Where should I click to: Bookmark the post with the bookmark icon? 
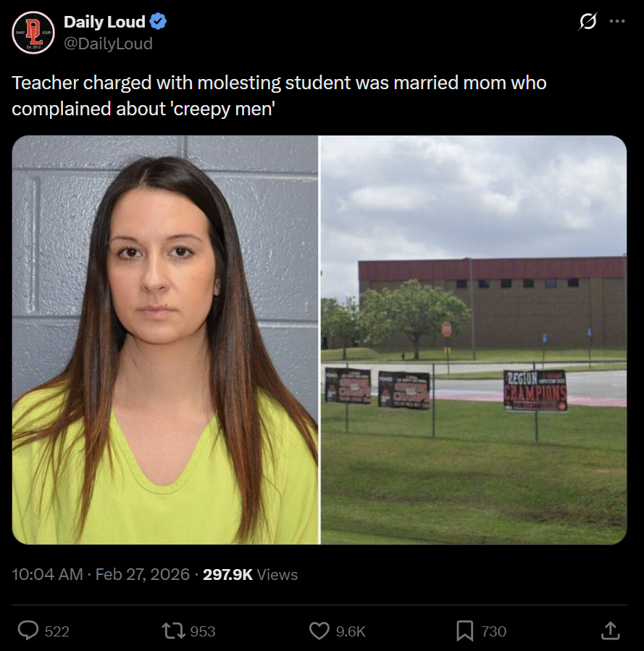[465, 631]
